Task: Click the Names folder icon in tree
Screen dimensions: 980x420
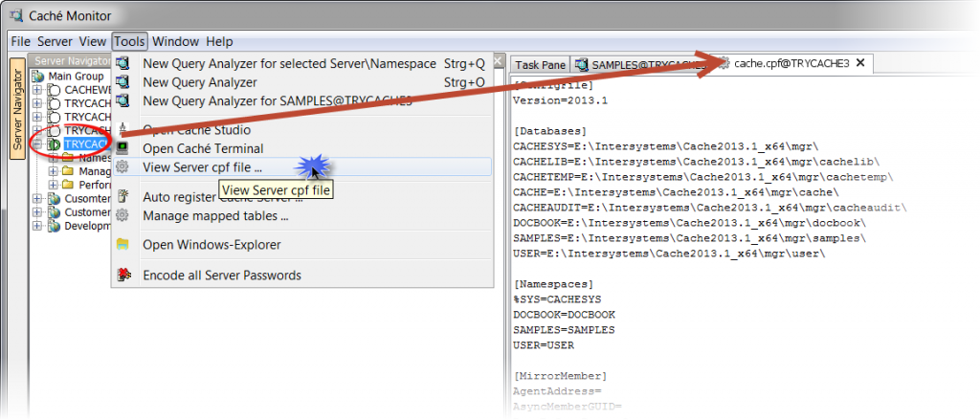Action: pyautogui.click(x=68, y=158)
